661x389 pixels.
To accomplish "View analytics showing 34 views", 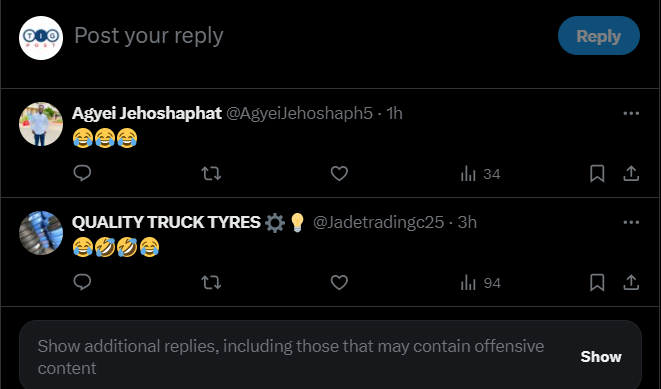I will point(480,174).
